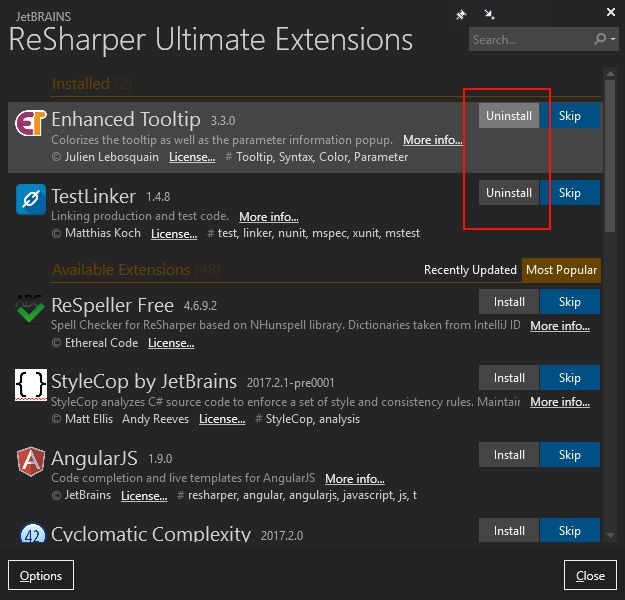Click author name Ethereal Code
Screen dimensions: 625x600
point(101,343)
